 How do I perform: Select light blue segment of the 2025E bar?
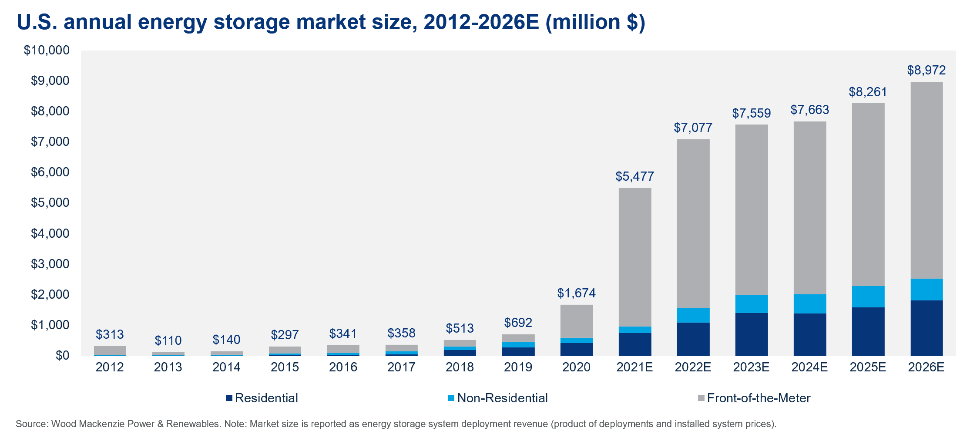(x=868, y=296)
